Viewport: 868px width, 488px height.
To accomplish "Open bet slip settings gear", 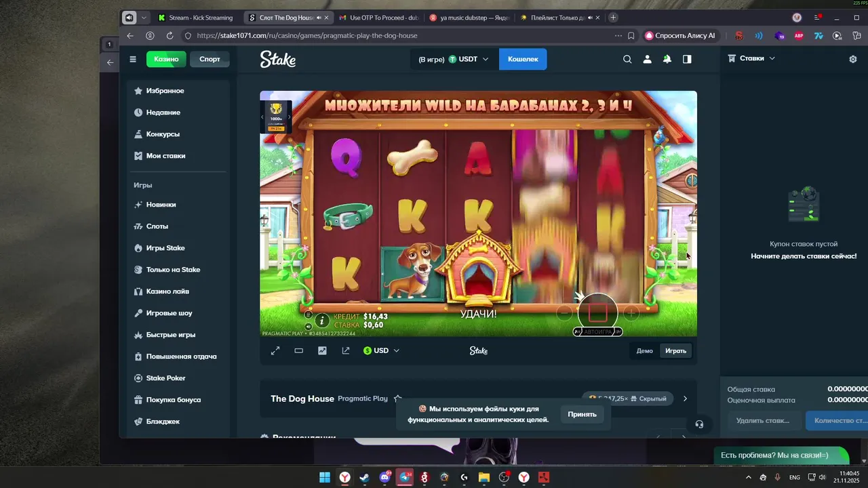I will pyautogui.click(x=853, y=59).
